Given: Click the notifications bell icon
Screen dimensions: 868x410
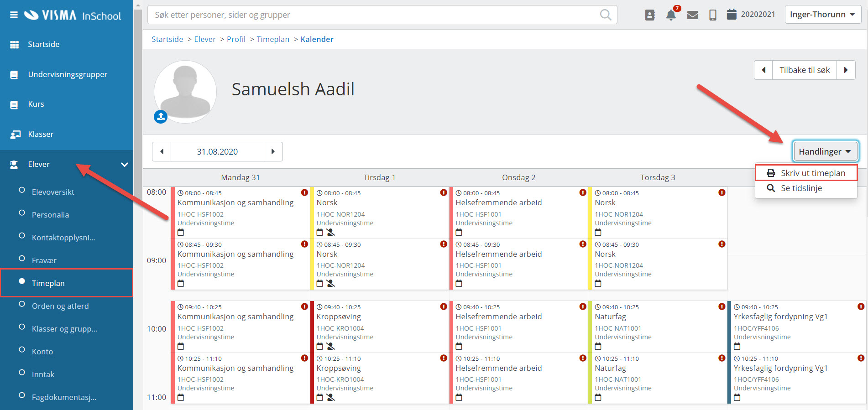Looking at the screenshot, I should pyautogui.click(x=670, y=15).
